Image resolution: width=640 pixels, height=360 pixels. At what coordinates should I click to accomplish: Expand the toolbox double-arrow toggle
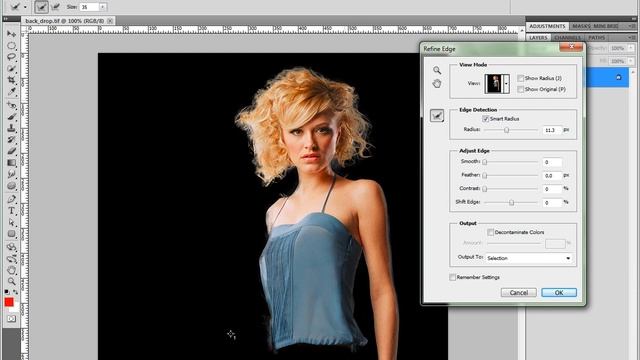6,19
